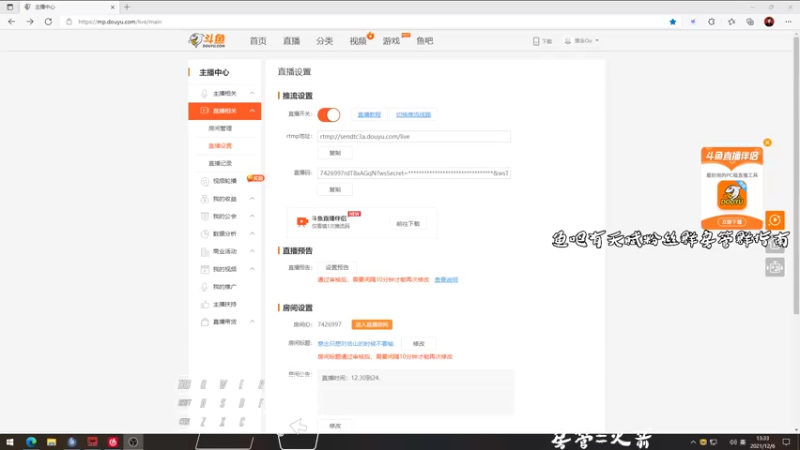Click the browser forward arrow
The height and width of the screenshot is (450, 800).
coord(30,21)
